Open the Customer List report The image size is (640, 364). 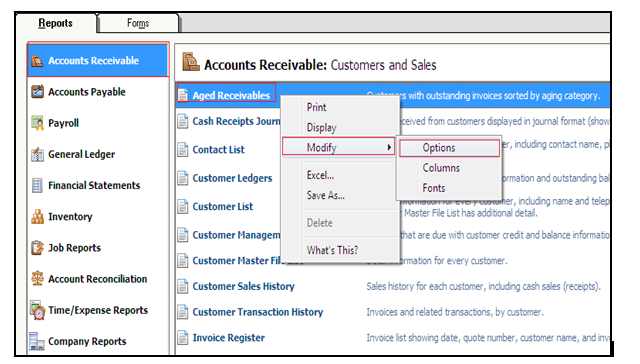pyautogui.click(x=222, y=206)
